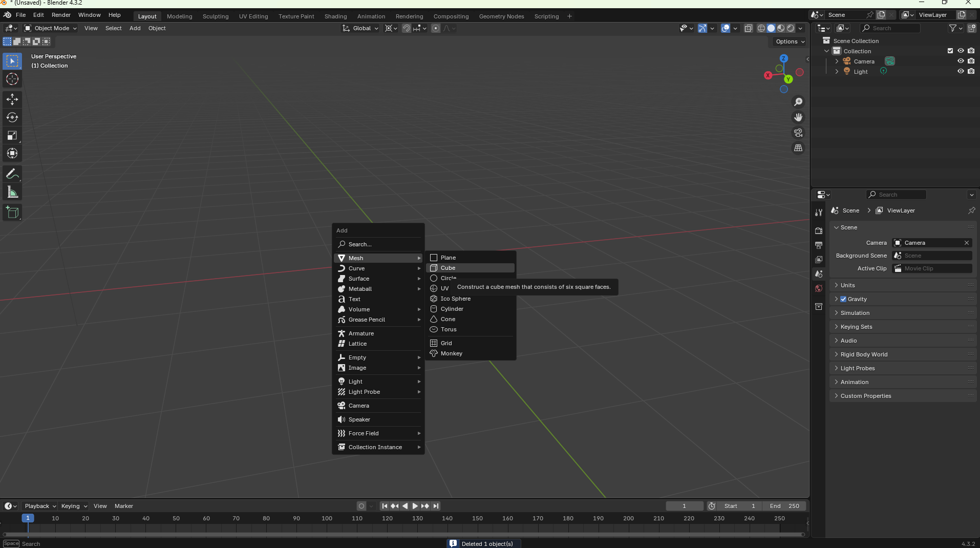Open the Object Mode dropdown
The width and height of the screenshot is (980, 548).
[51, 28]
